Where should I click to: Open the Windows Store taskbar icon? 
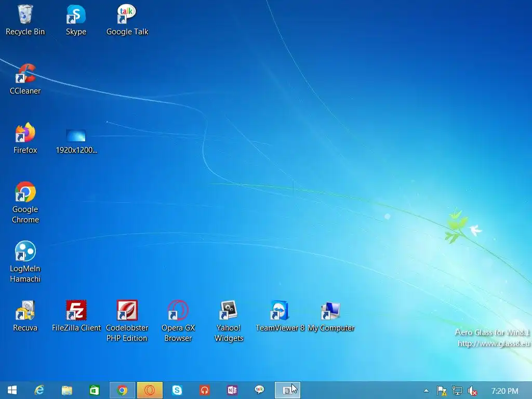coord(95,390)
